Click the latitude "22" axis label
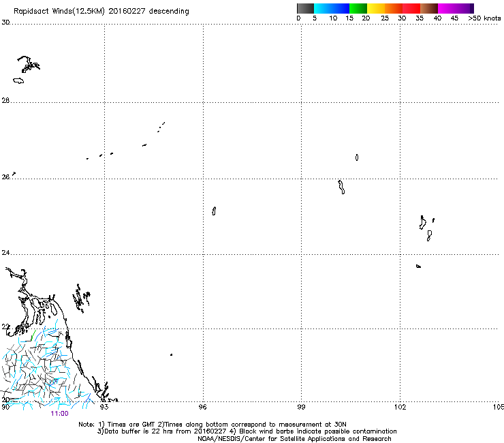504x443 pixels. pos(5,327)
